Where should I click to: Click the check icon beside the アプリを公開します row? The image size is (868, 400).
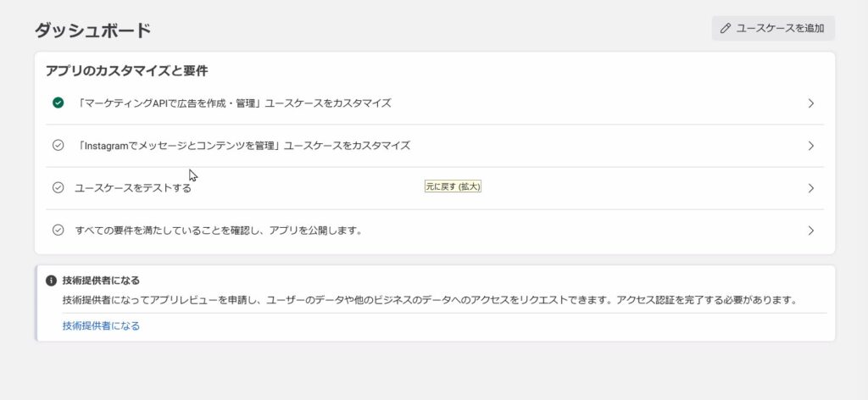coord(58,230)
